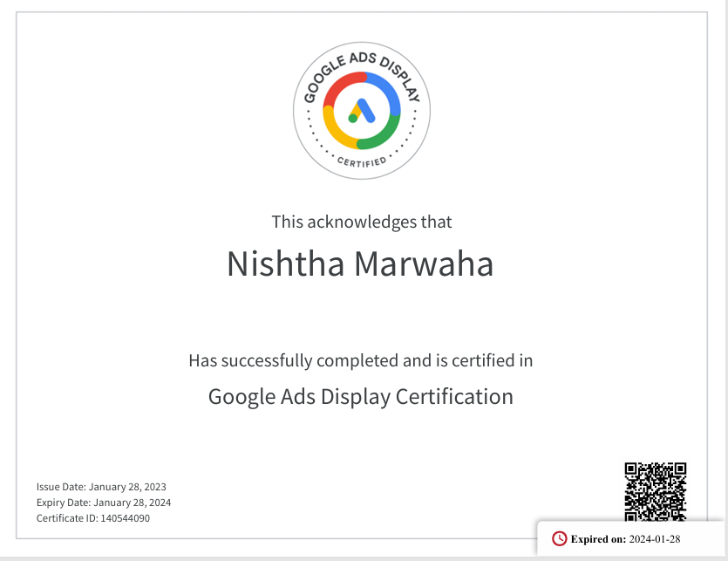The width and height of the screenshot is (728, 561).
Task: Click 'Has successfully completed and is certified in'
Action: point(361,360)
